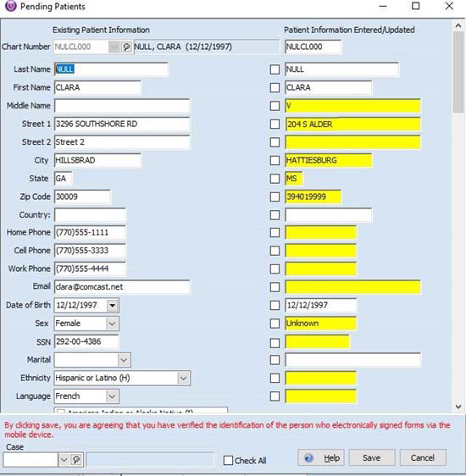Toggle the Check All checkbox
The image size is (466, 476).
coord(228,461)
